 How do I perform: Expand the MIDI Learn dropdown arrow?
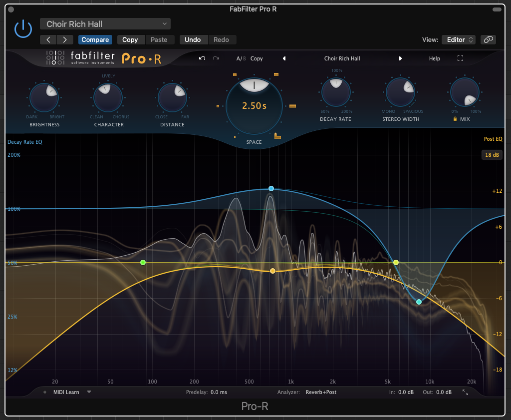tap(89, 392)
